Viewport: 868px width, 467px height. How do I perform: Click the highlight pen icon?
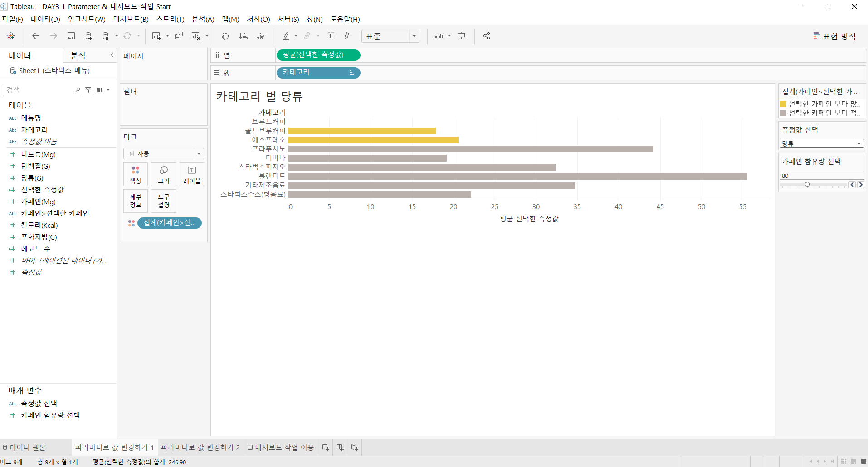pos(286,36)
